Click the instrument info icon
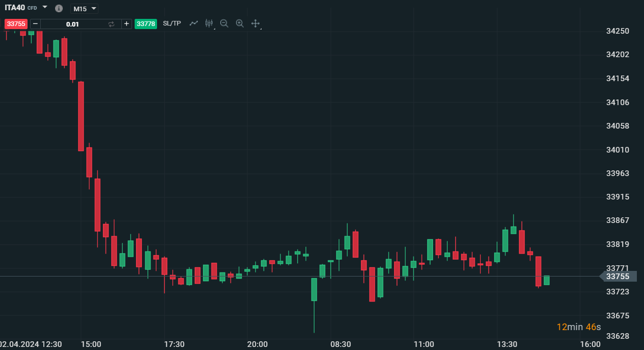Screen dimensions: 644x350 pos(59,8)
